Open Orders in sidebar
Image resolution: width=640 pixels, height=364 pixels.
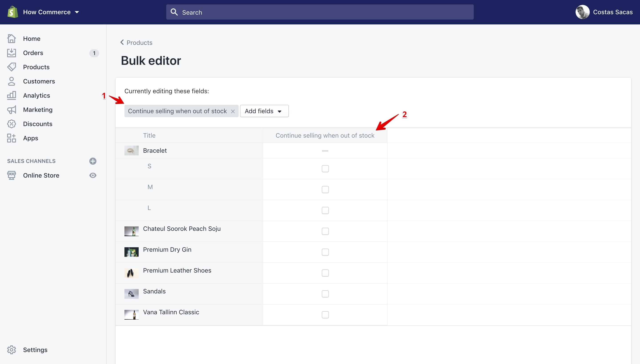pyautogui.click(x=33, y=53)
